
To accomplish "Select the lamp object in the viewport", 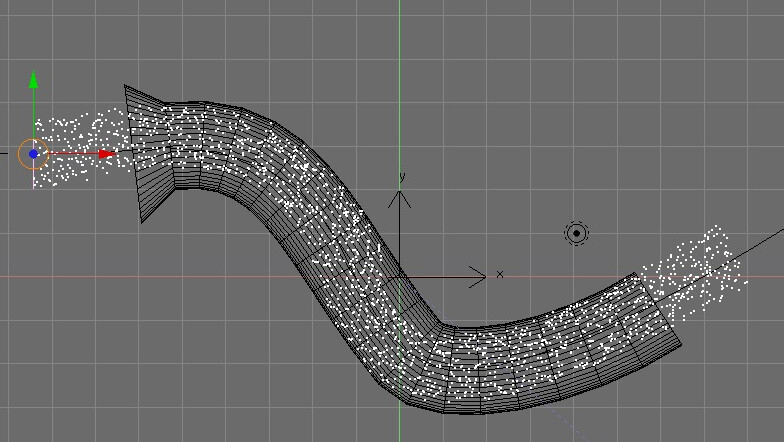I will click(x=576, y=234).
